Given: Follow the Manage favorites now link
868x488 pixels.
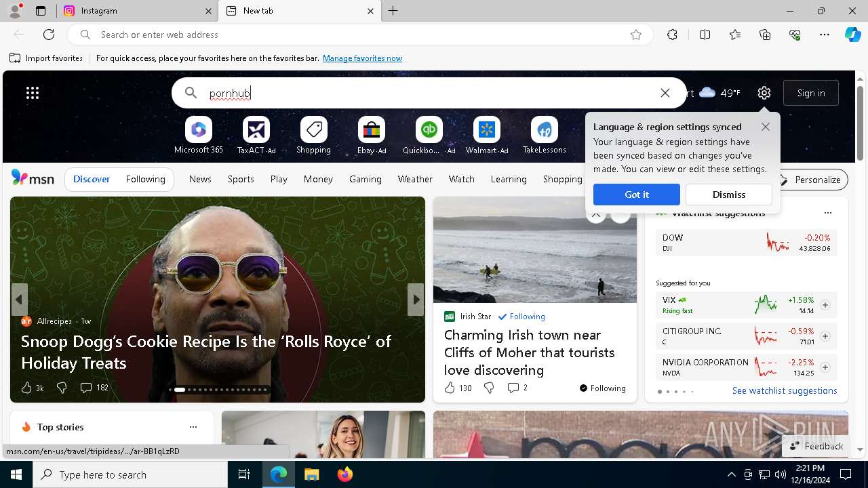Looking at the screenshot, I should point(362,58).
